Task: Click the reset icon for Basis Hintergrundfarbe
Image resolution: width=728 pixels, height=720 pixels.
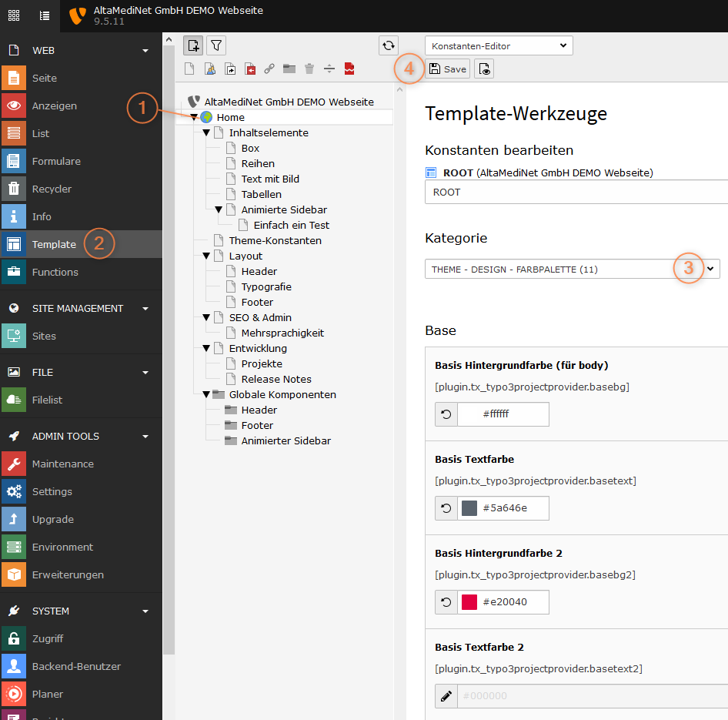Action: coord(446,414)
